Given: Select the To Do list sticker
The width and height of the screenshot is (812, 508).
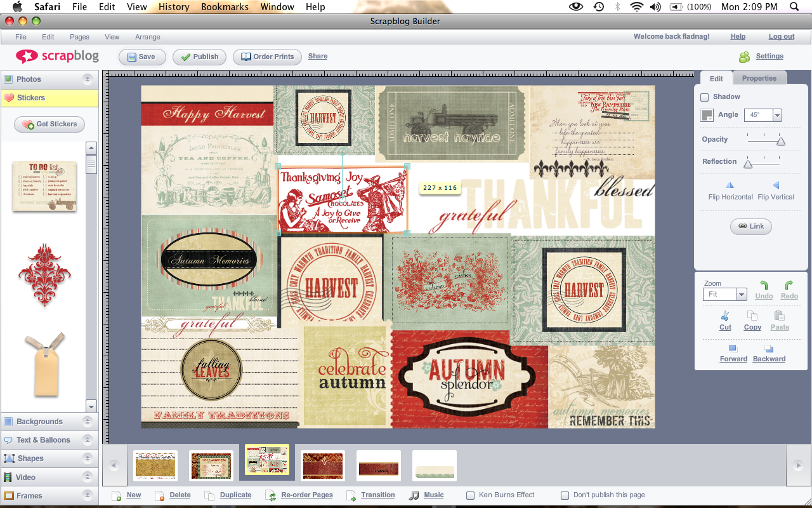Looking at the screenshot, I should (44, 186).
